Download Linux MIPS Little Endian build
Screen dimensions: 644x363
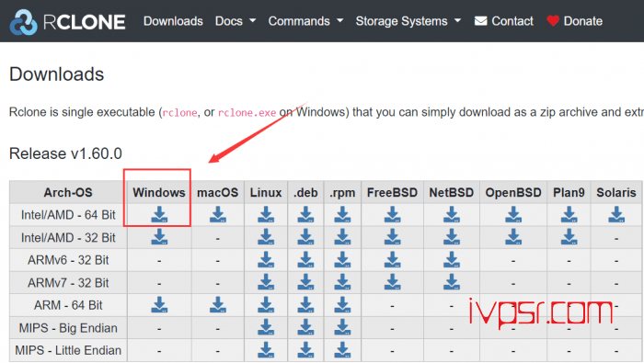tap(266, 350)
